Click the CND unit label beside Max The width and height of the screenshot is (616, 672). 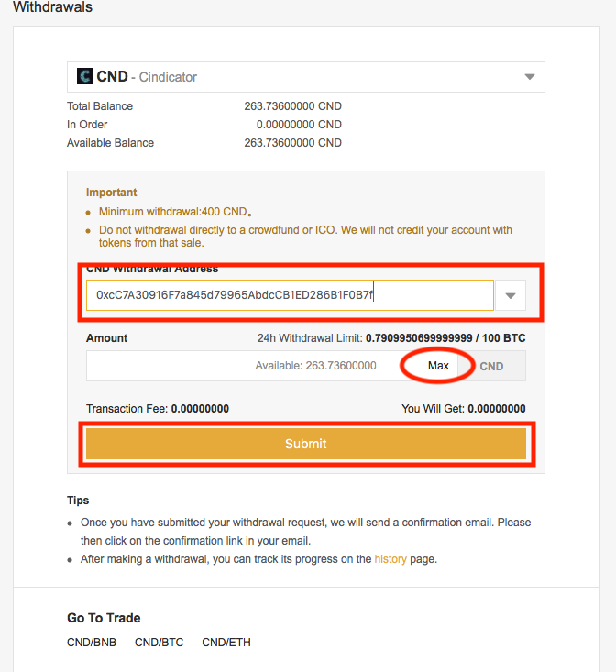[491, 366]
